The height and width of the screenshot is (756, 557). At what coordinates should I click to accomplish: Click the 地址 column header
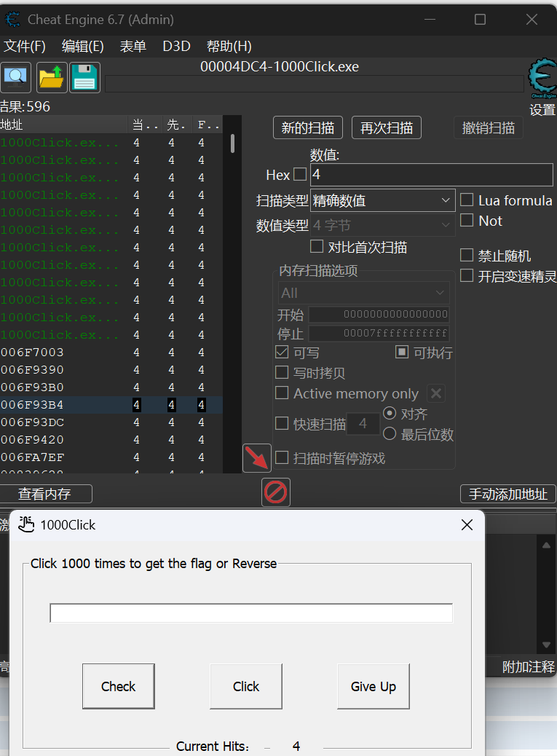pos(63,125)
